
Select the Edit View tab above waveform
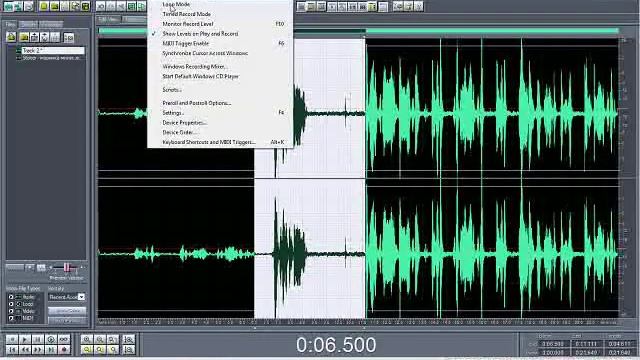click(x=109, y=19)
